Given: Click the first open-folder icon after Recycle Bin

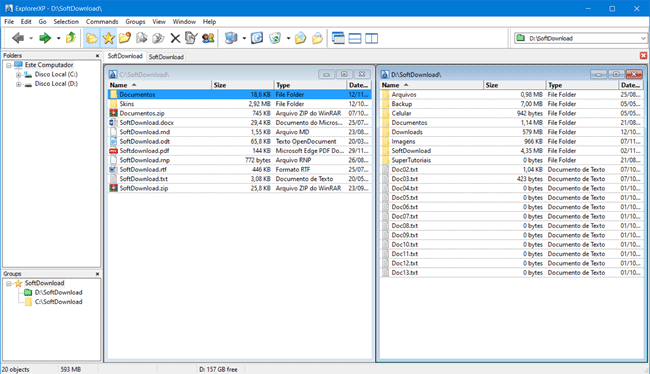Looking at the screenshot, I should [x=301, y=38].
